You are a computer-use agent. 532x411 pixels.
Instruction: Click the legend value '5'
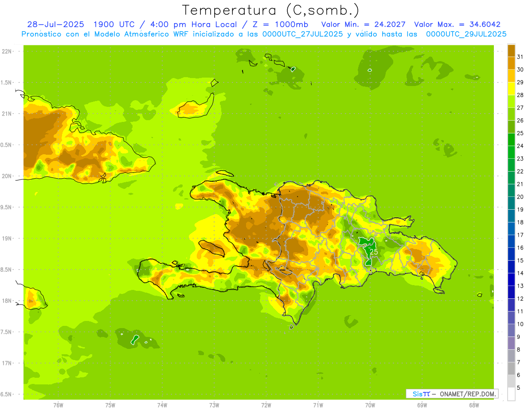pyautogui.click(x=519, y=388)
